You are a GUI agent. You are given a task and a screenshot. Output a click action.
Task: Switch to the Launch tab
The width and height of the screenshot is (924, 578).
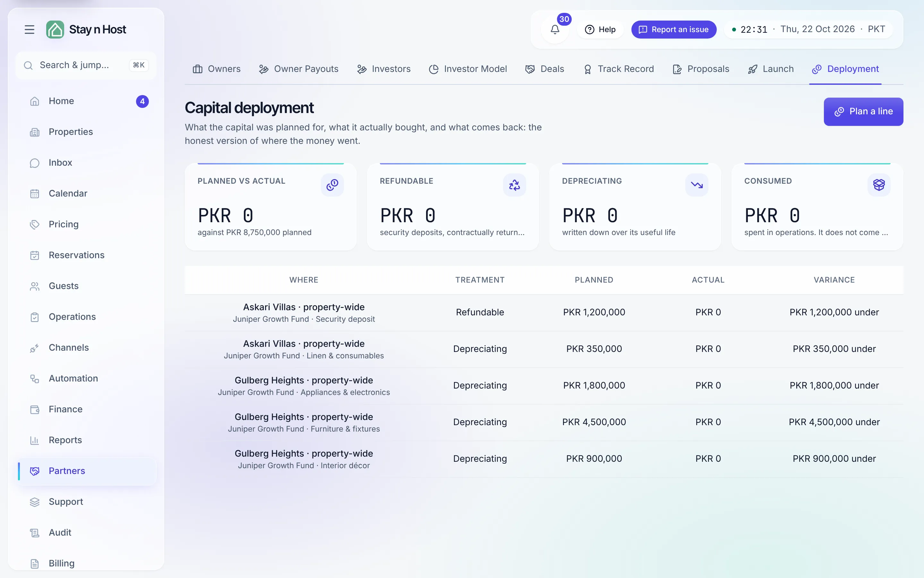[771, 69]
